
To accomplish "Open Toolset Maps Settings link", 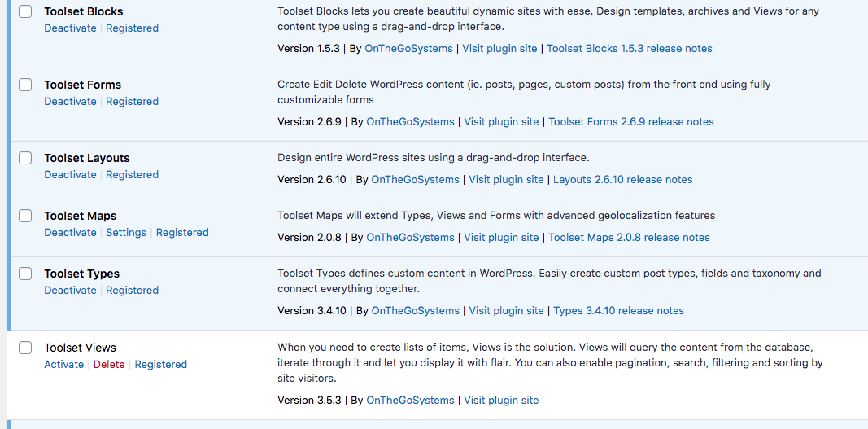I will [x=126, y=232].
